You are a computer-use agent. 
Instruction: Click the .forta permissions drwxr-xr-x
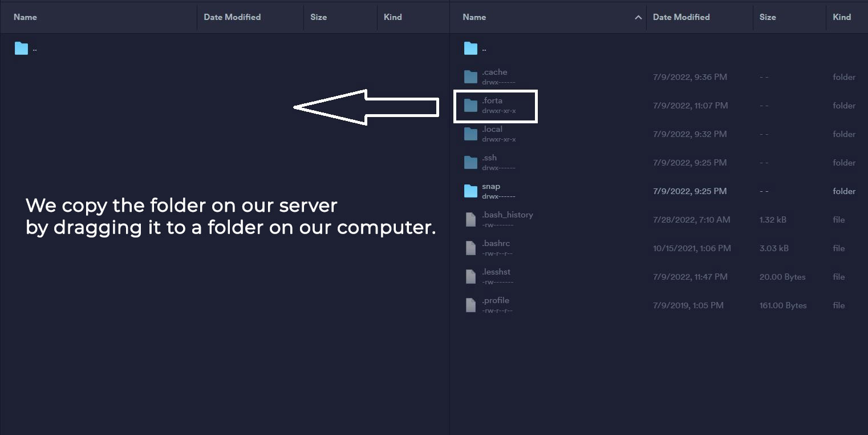(x=499, y=111)
